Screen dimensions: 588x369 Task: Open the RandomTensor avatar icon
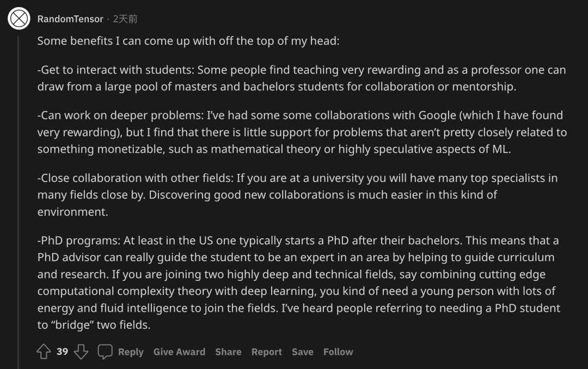[19, 19]
